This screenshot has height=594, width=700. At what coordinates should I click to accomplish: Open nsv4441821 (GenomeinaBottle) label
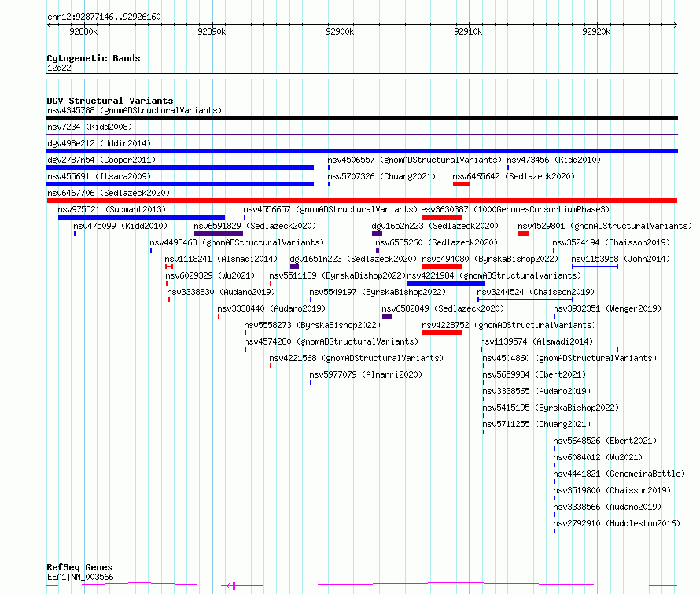pyautogui.click(x=619, y=474)
